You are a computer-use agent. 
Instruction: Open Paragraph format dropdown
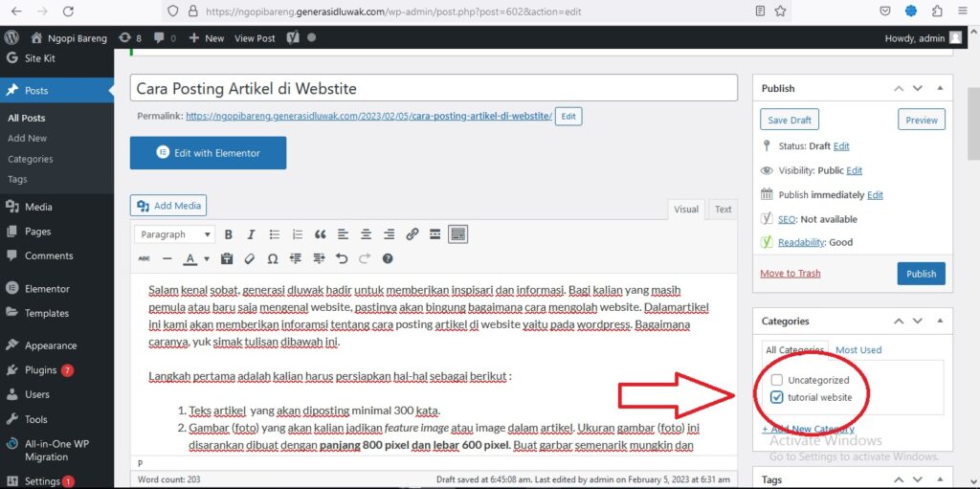[175, 234]
